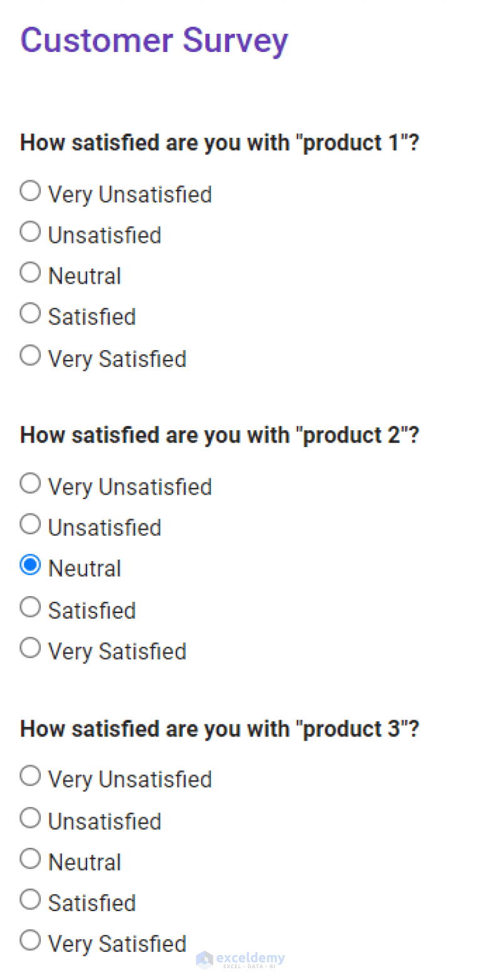Click the product 3 question heading
This screenshot has height=980, width=481.
coord(219,728)
